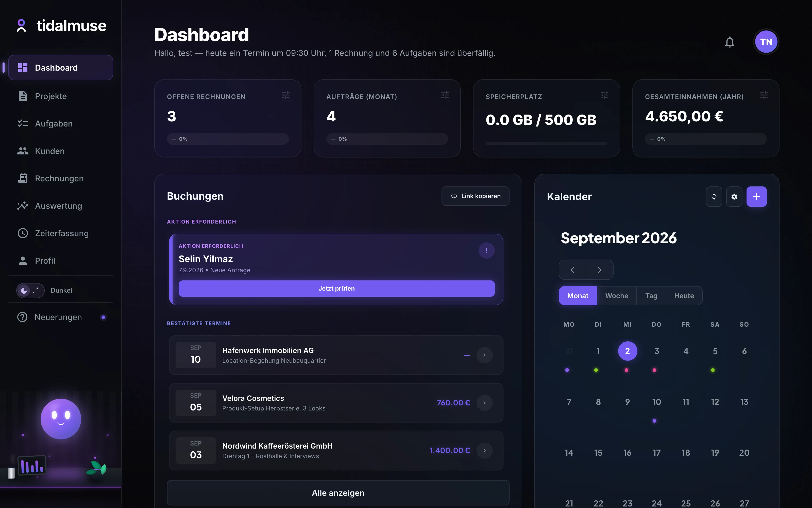The width and height of the screenshot is (812, 508).
Task: Expand the Hafenwerk Immobilien AG booking
Action: click(484, 355)
